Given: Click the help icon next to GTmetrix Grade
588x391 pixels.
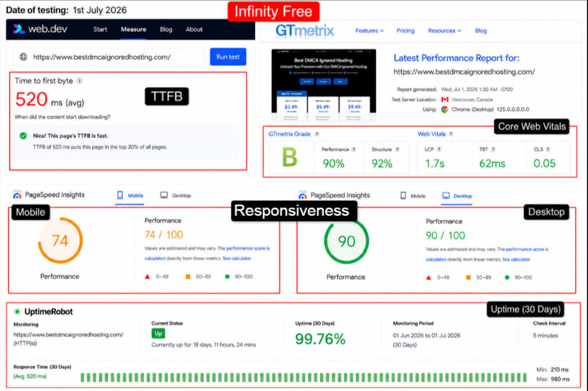Looking at the screenshot, I should tap(317, 134).
